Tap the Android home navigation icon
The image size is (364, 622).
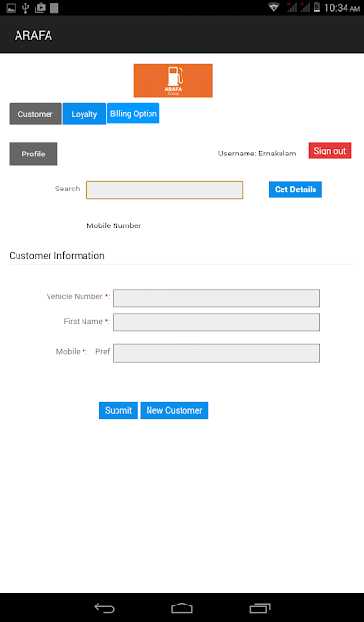(x=182, y=607)
